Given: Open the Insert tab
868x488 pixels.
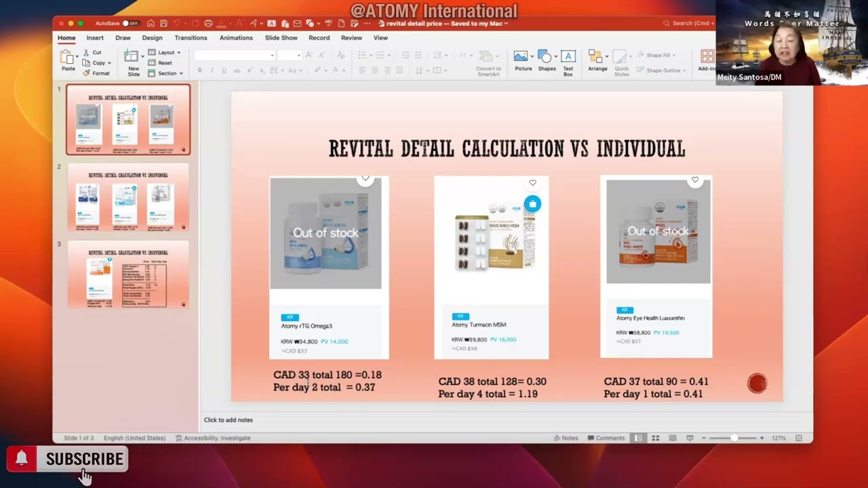Looking at the screenshot, I should click(x=95, y=38).
